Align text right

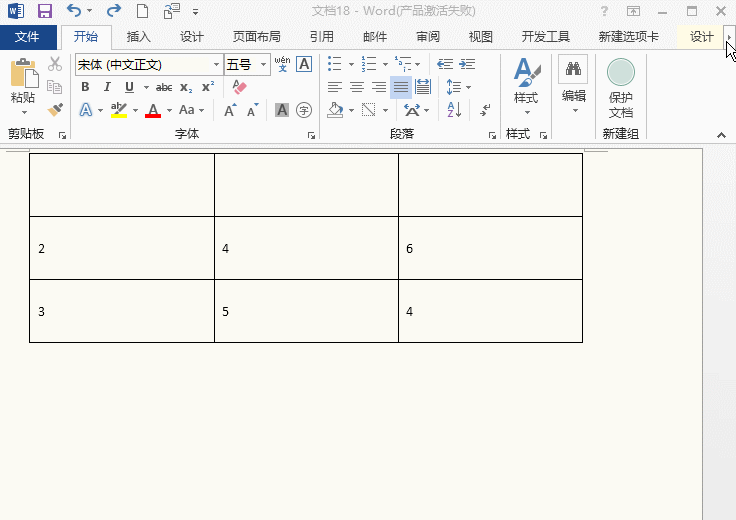click(379, 87)
